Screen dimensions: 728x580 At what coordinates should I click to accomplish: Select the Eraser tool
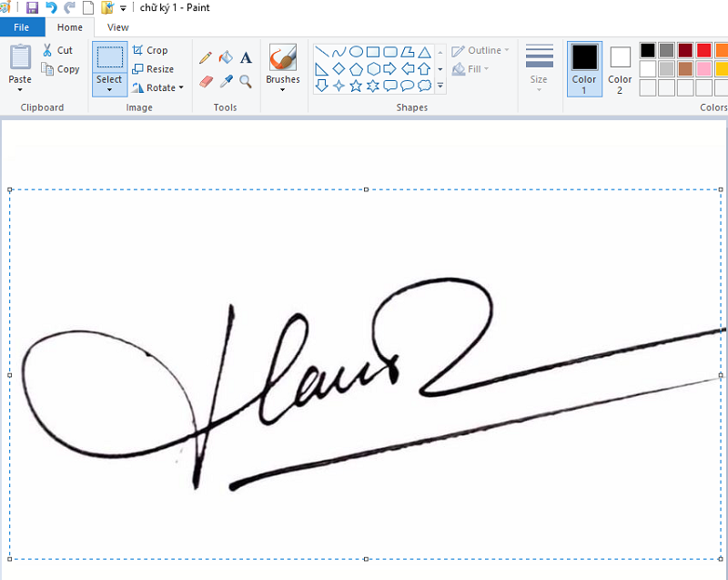(x=206, y=82)
